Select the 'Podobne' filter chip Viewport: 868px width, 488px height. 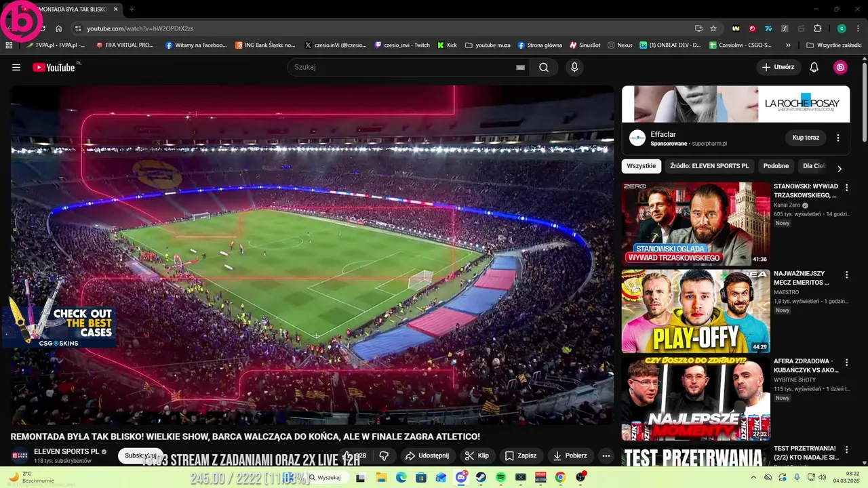[776, 166]
